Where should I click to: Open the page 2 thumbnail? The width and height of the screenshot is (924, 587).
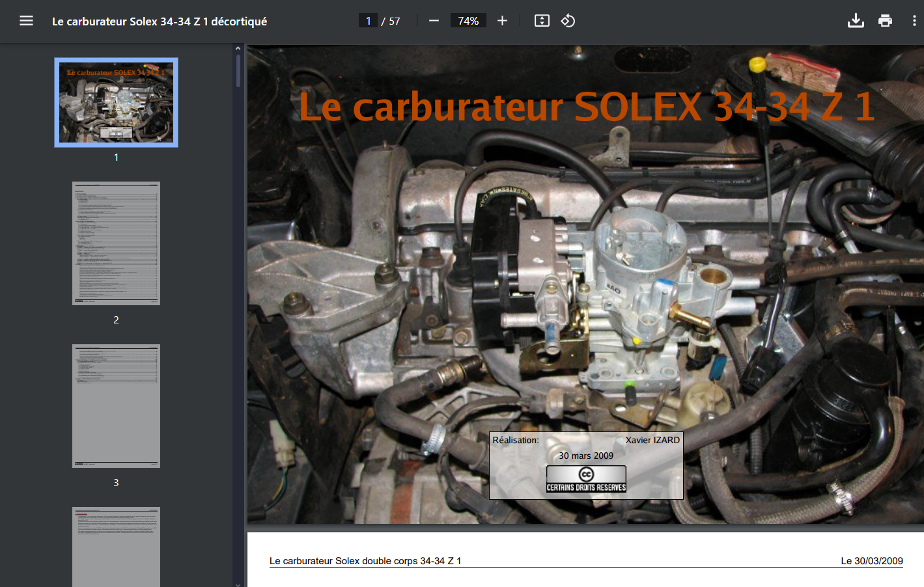tap(116, 243)
